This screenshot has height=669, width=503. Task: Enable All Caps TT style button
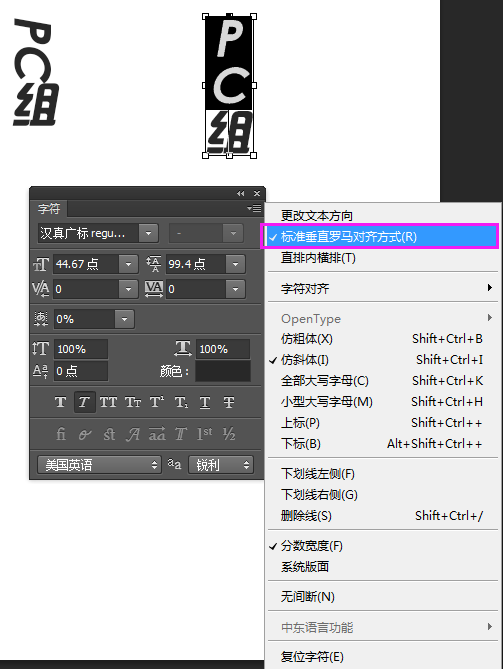point(108,402)
